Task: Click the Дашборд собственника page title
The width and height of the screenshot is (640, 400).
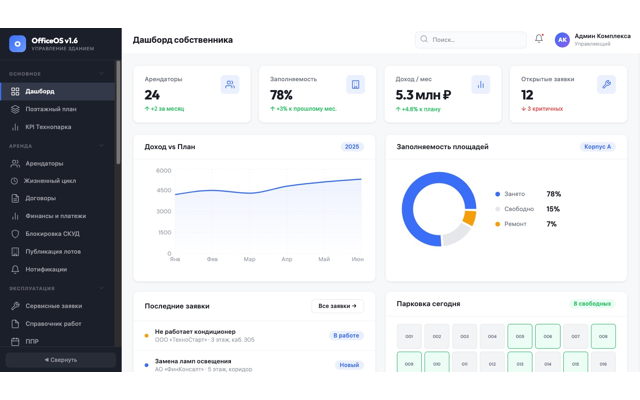Action: tap(183, 40)
